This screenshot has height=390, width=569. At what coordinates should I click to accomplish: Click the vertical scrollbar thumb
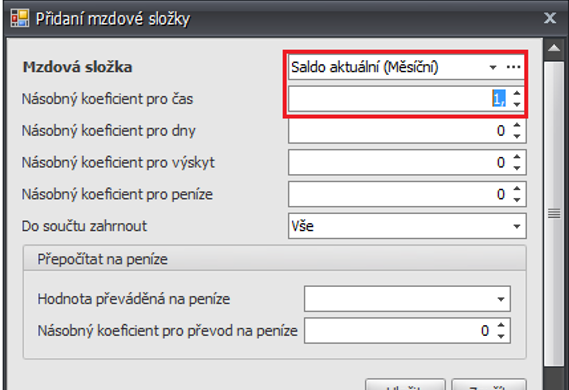[x=554, y=214]
